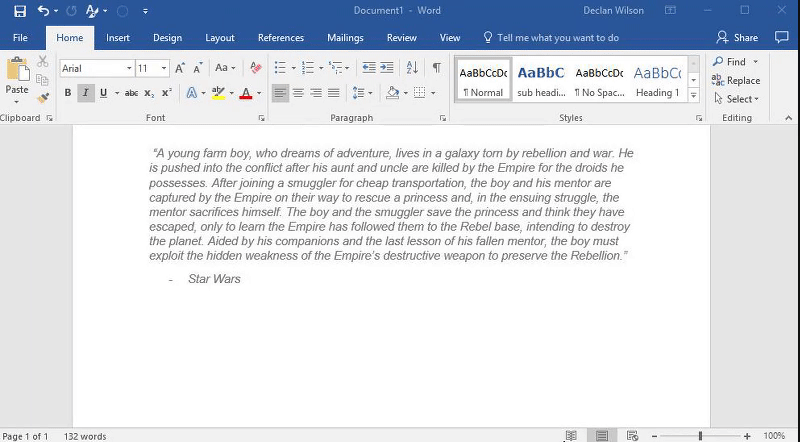
Task: Apply red font color
Action: (x=246, y=93)
